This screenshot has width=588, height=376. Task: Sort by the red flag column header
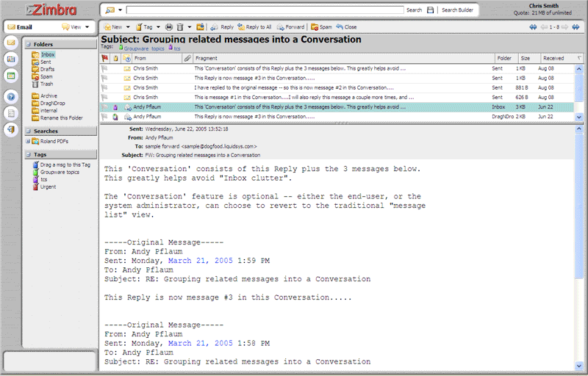coord(104,58)
